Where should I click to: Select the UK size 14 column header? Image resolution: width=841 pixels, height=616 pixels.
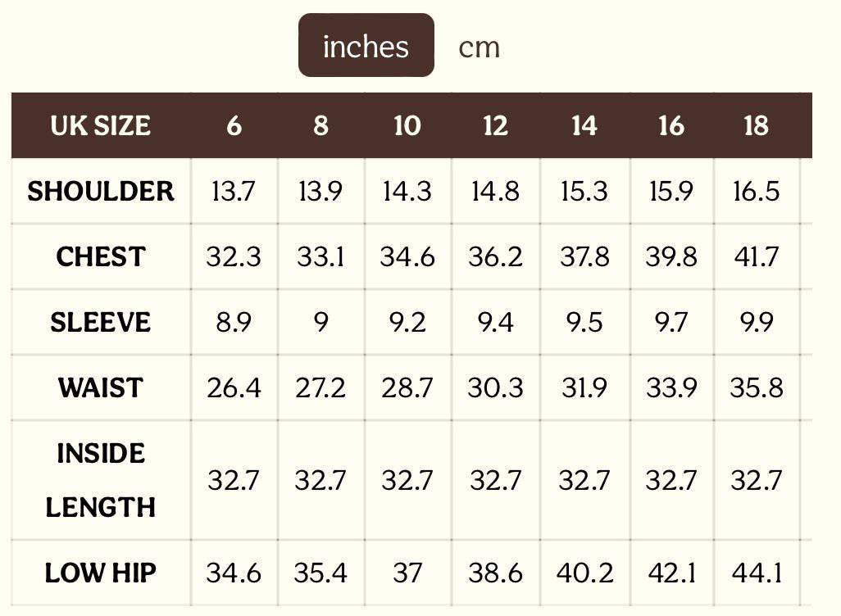pyautogui.click(x=584, y=125)
